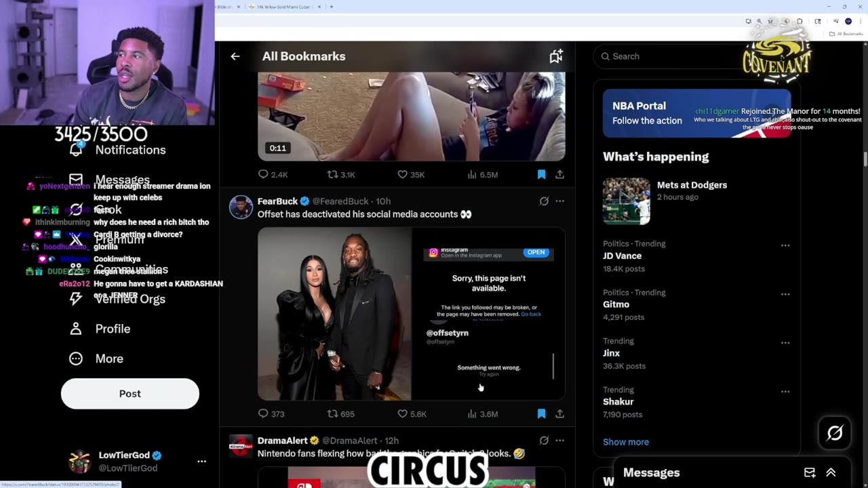Open the Jinx trending topic
The height and width of the screenshot is (488, 868).
pos(611,353)
